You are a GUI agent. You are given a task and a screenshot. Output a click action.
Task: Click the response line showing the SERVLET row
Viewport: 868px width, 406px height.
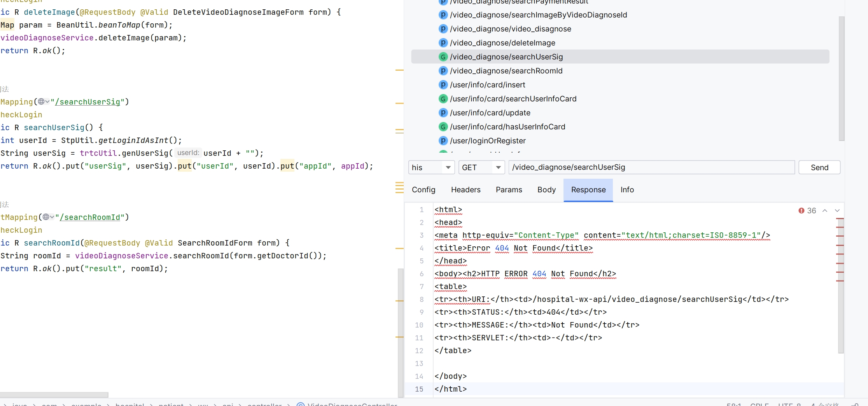click(518, 338)
